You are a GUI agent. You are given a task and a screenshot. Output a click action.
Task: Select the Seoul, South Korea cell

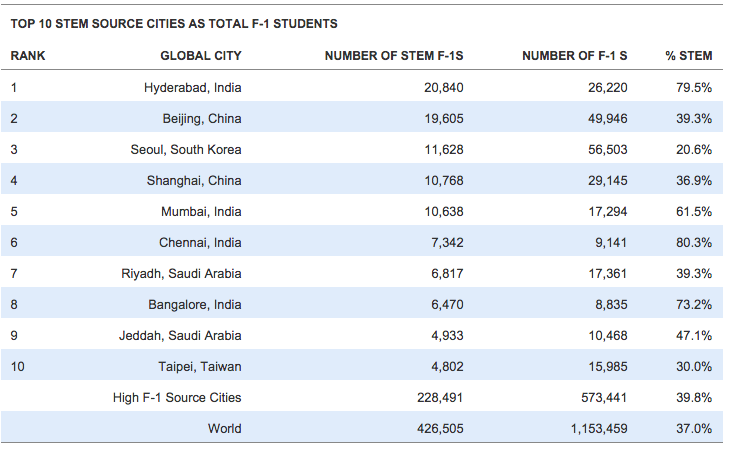tap(186, 149)
